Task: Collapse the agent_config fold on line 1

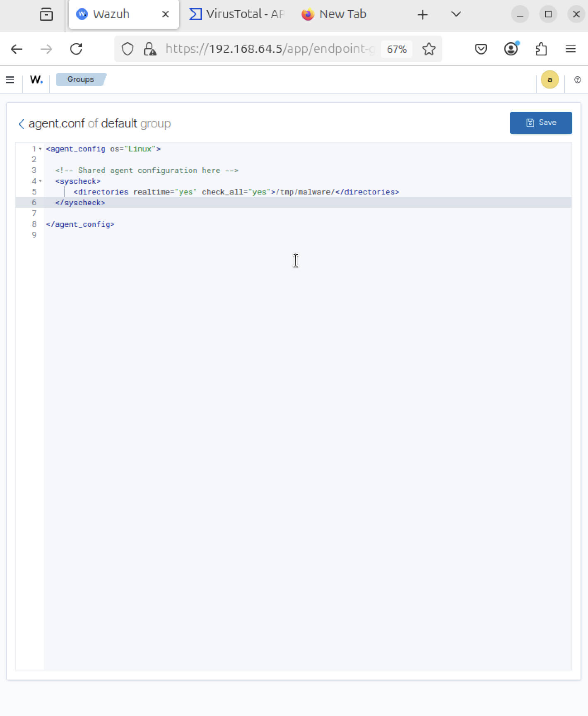Action: [40, 149]
